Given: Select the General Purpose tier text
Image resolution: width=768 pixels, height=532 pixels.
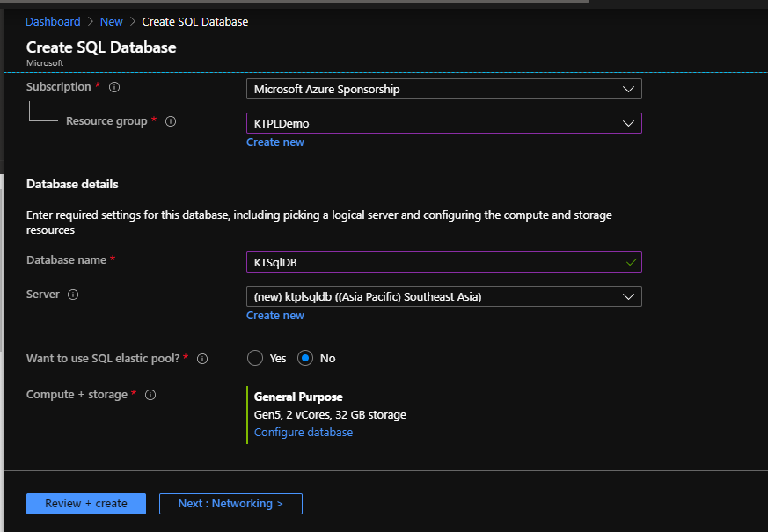Looking at the screenshot, I should pos(298,397).
